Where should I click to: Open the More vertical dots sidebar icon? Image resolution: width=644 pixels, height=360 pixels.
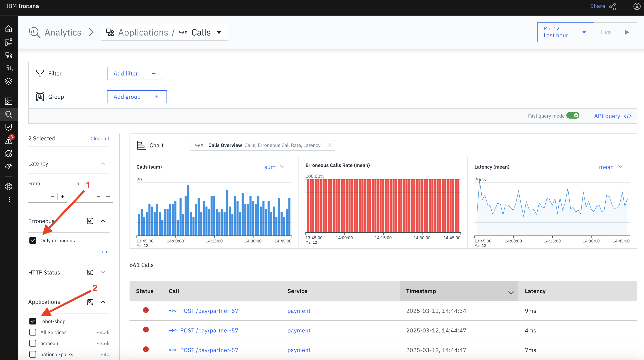9,200
